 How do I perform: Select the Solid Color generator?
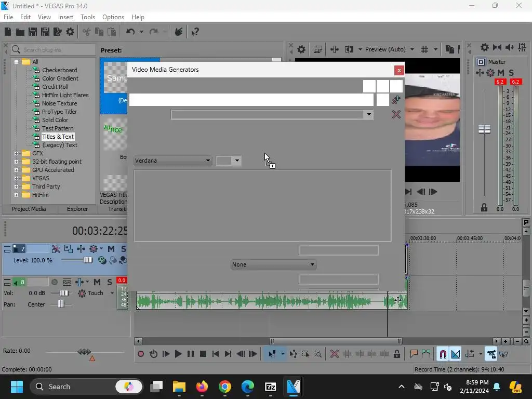point(55,120)
